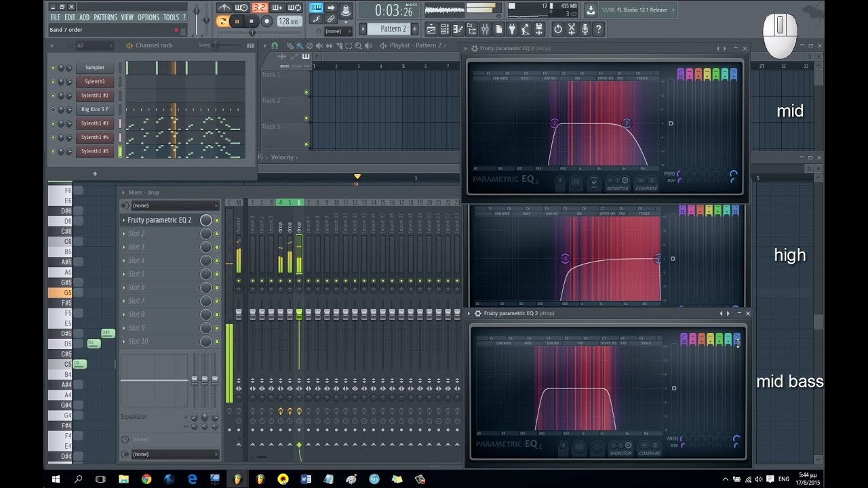Viewport: 868px width, 488px height.
Task: Toggle Fruity parametric EQ 2 slot enable light
Action: pos(217,220)
